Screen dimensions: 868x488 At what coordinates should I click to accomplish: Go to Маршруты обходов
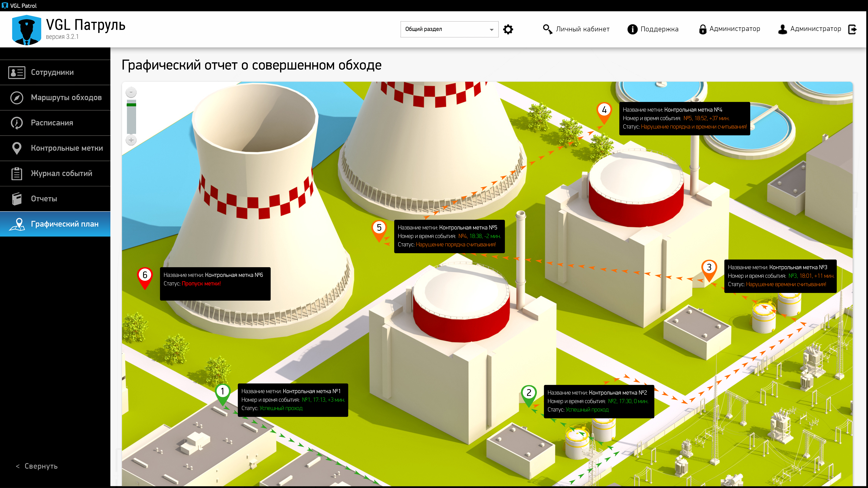pos(66,98)
